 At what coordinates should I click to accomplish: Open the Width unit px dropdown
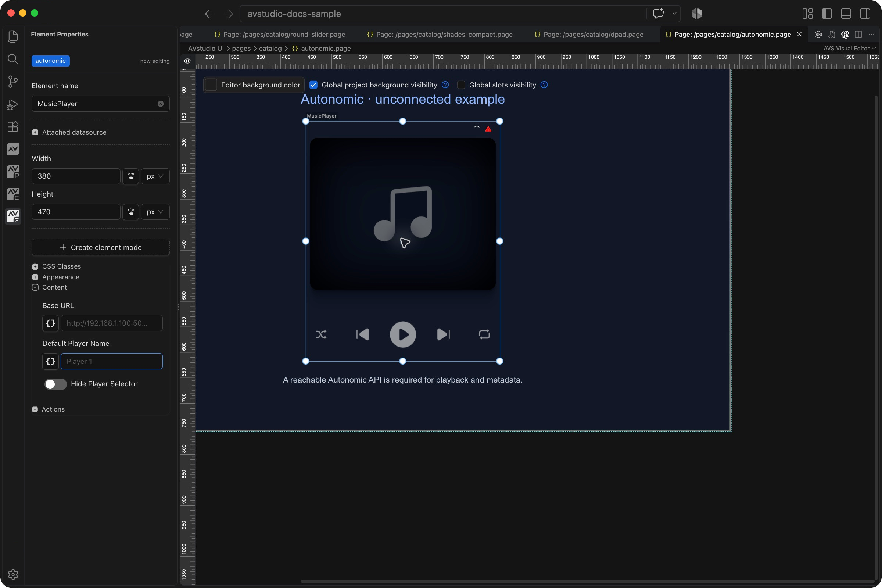click(155, 176)
